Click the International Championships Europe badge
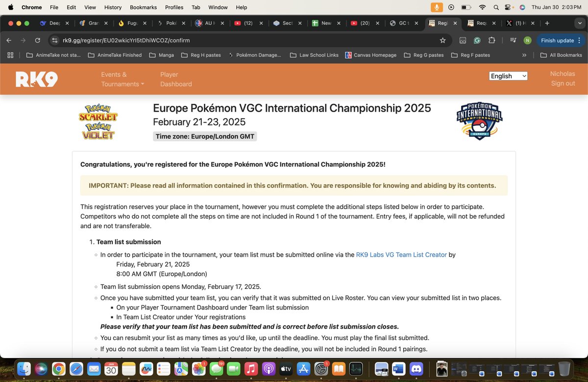588x382 pixels. [x=479, y=120]
